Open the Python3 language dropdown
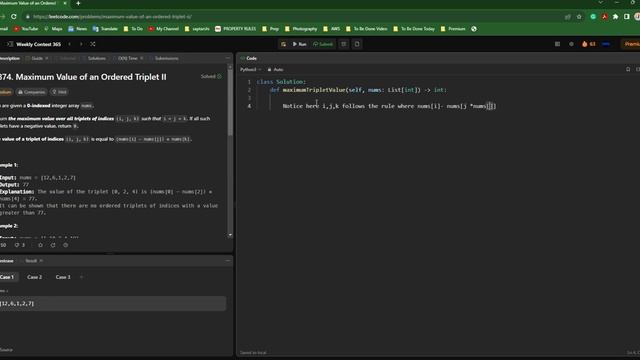 pos(250,70)
